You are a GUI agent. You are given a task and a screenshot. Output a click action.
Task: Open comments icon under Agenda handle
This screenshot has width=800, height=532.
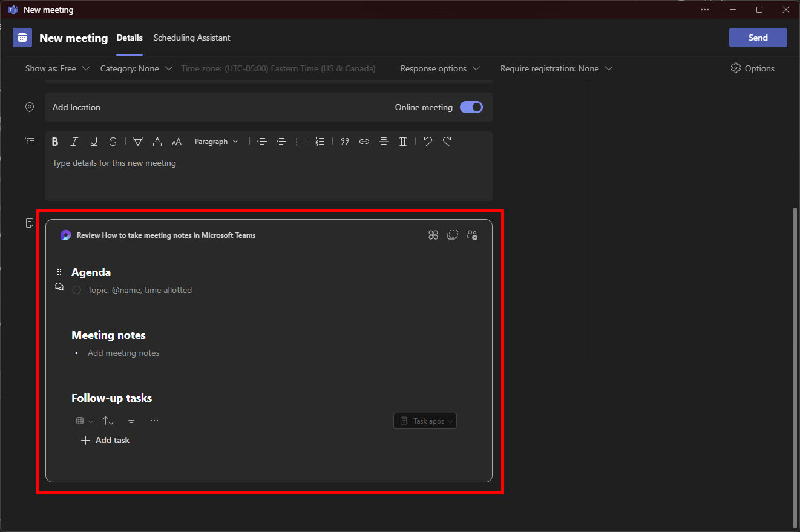coord(59,287)
